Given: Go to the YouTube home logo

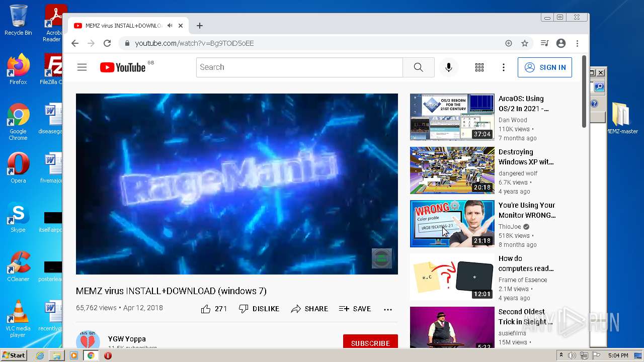Looking at the screenshot, I should click(x=123, y=67).
